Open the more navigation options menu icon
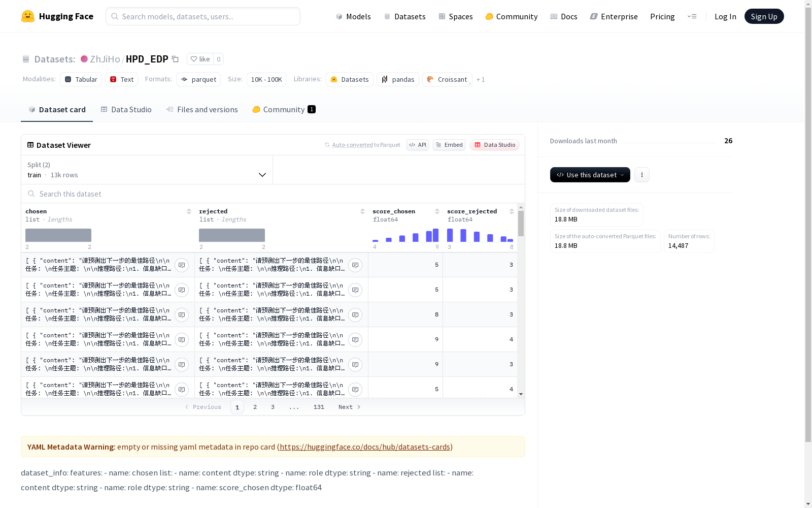 click(692, 16)
